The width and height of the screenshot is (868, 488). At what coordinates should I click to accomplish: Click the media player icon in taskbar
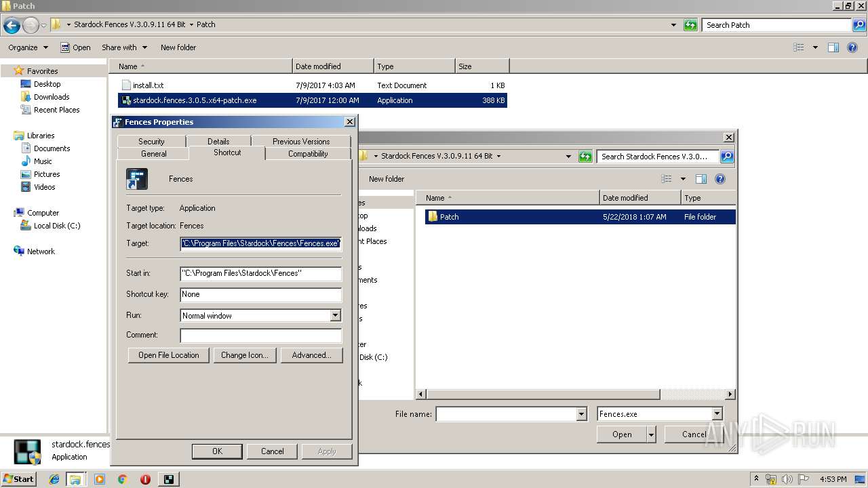pyautogui.click(x=100, y=479)
